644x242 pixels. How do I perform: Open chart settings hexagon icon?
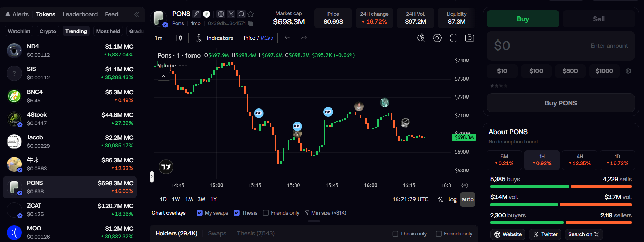(437, 38)
